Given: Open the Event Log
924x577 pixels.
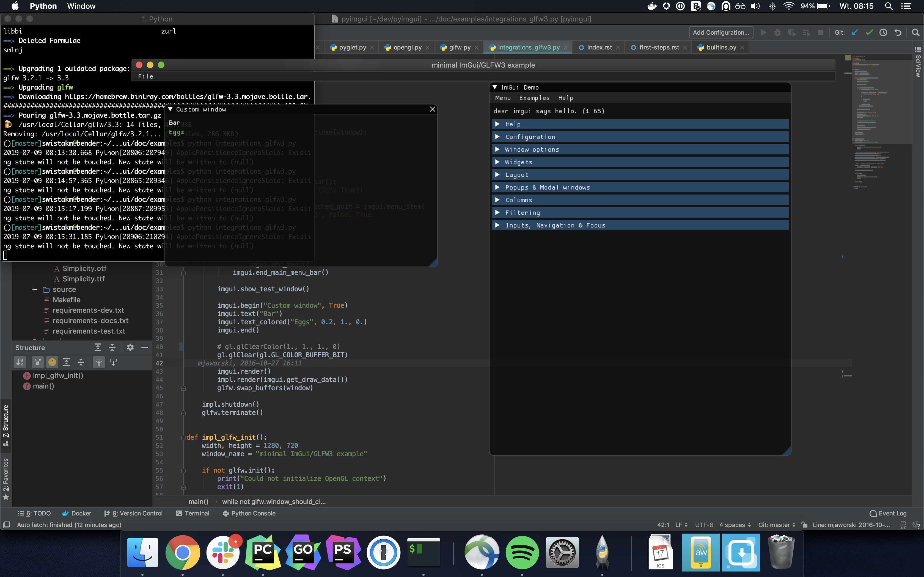Looking at the screenshot, I should click(x=889, y=513).
